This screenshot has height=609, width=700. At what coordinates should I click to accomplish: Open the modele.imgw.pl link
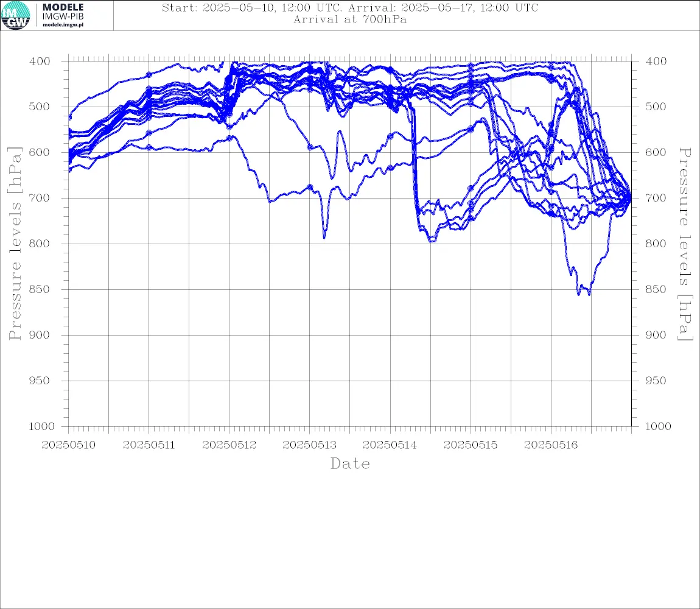click(63, 24)
